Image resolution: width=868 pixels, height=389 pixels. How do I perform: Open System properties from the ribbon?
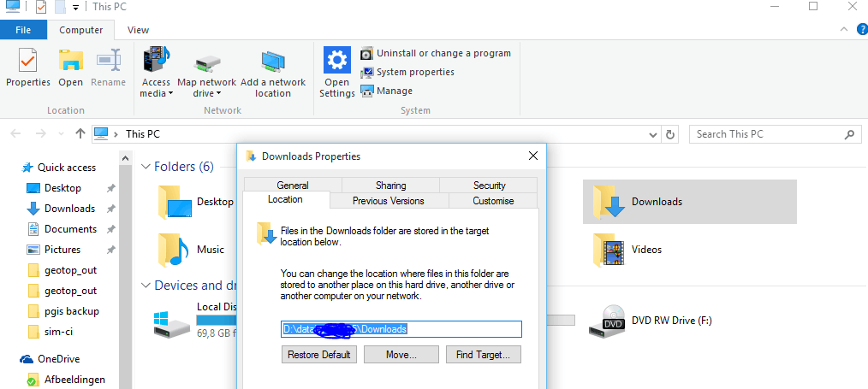pyautogui.click(x=407, y=73)
